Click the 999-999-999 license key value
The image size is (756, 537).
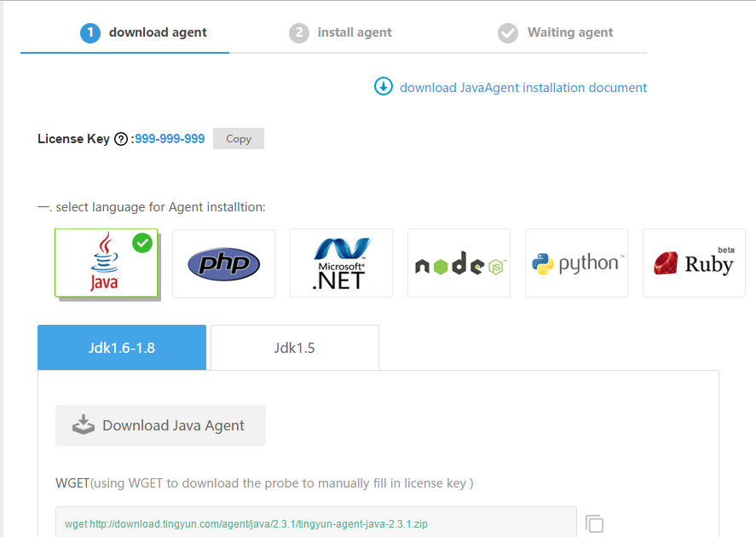pyautogui.click(x=170, y=139)
